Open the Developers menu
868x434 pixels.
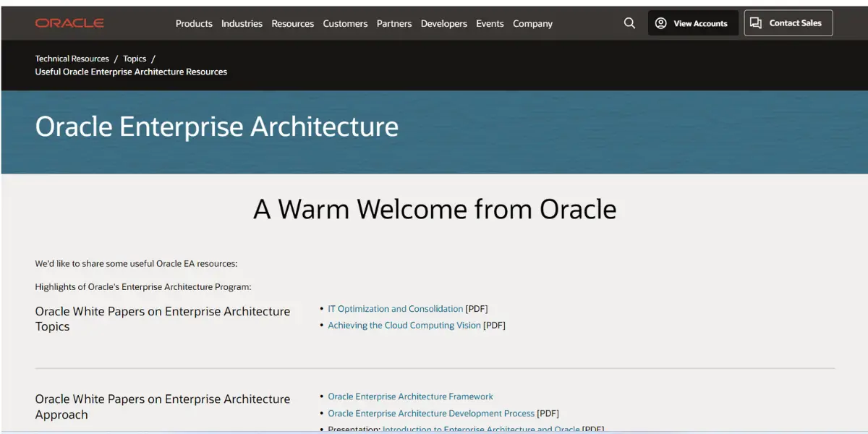point(444,24)
